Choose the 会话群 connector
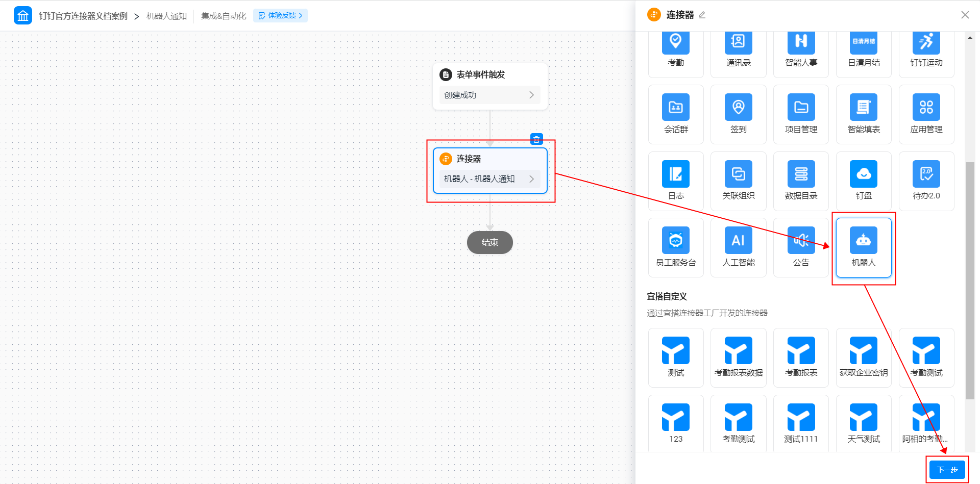This screenshot has height=484, width=980. tap(676, 115)
